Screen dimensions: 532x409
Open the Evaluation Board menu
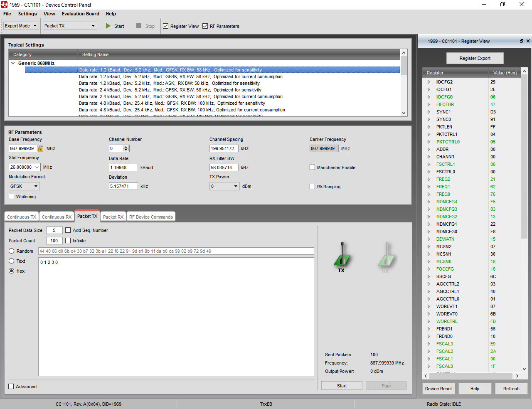(x=80, y=14)
